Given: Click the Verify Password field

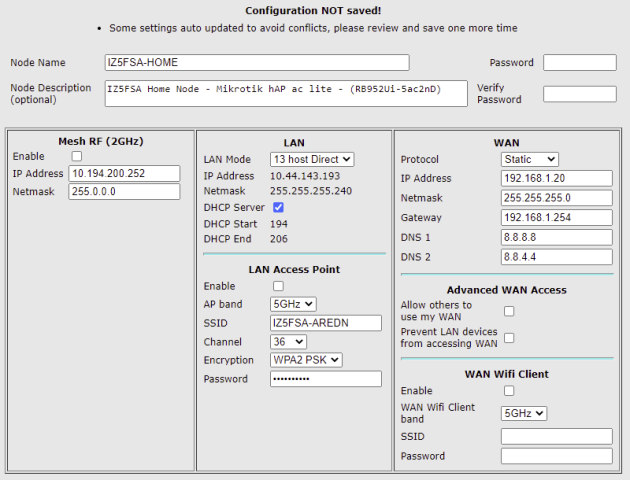Looking at the screenshot, I should point(580,94).
